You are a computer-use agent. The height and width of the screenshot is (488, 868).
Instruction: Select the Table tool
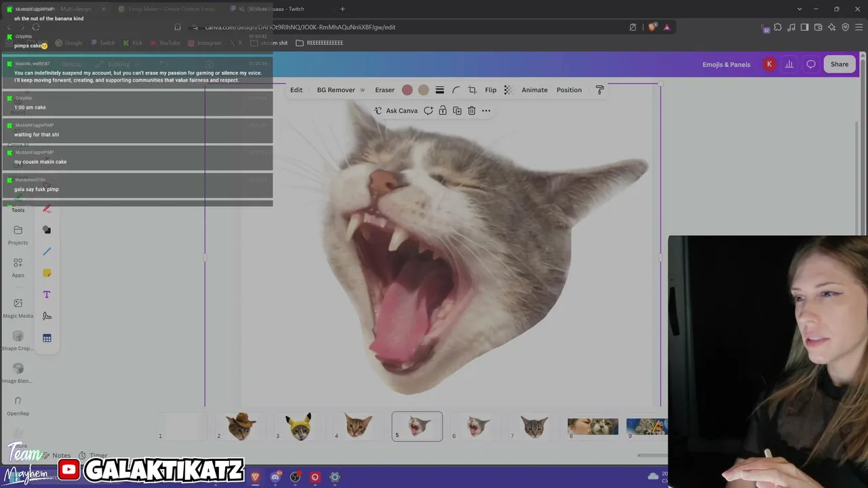point(47,338)
